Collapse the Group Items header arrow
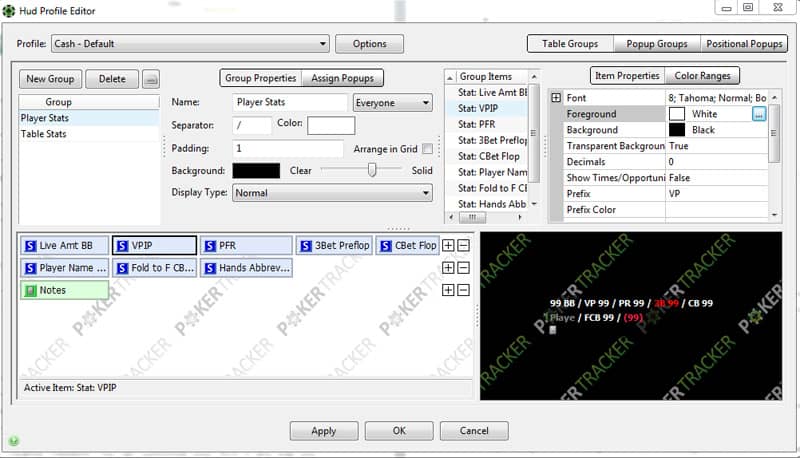Viewport: 800px width, 458px height. [x=449, y=78]
